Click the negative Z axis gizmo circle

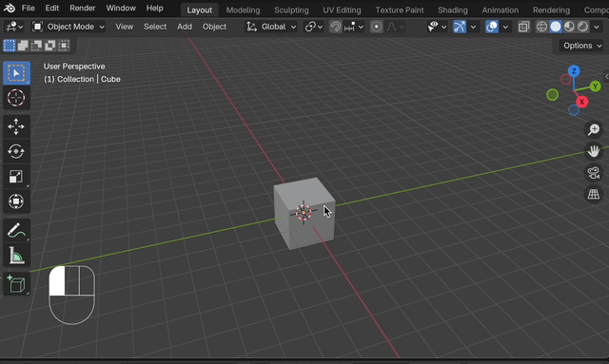pyautogui.click(x=574, y=110)
